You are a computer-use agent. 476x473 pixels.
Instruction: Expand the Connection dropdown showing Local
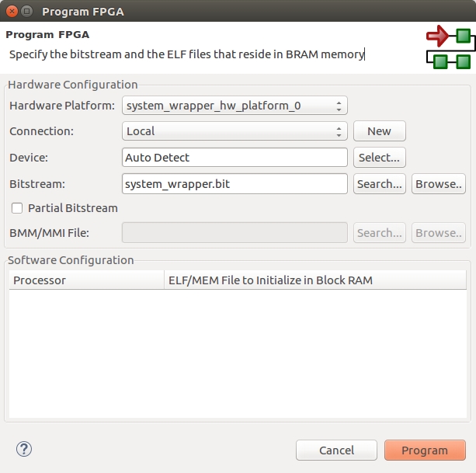(235, 131)
